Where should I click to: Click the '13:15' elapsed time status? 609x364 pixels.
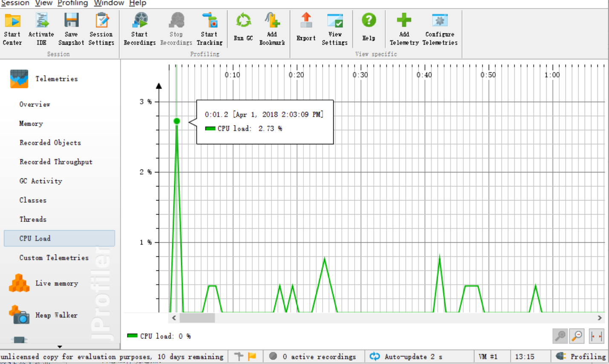coord(525,357)
